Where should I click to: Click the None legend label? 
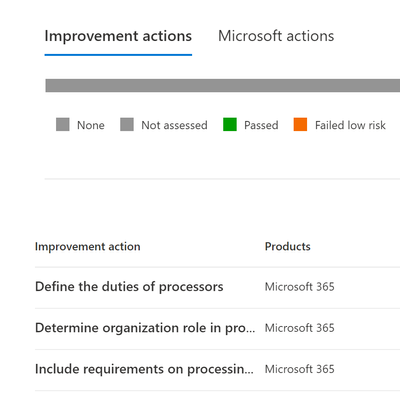pos(91,125)
